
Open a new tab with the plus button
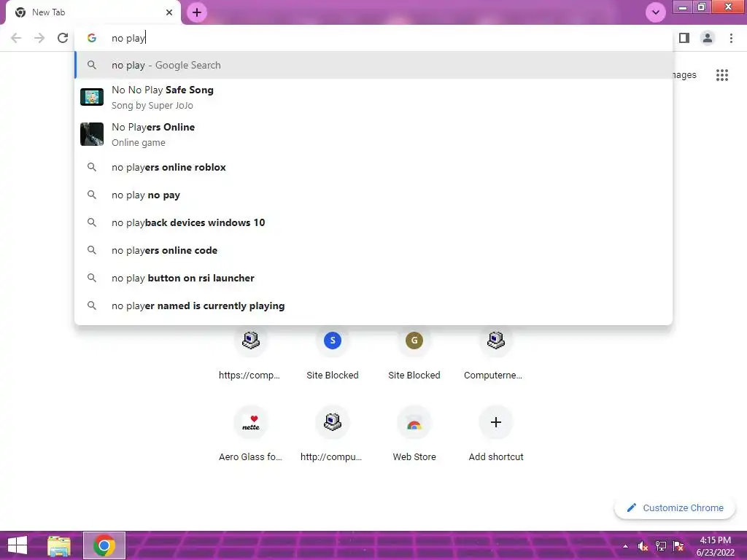197,12
